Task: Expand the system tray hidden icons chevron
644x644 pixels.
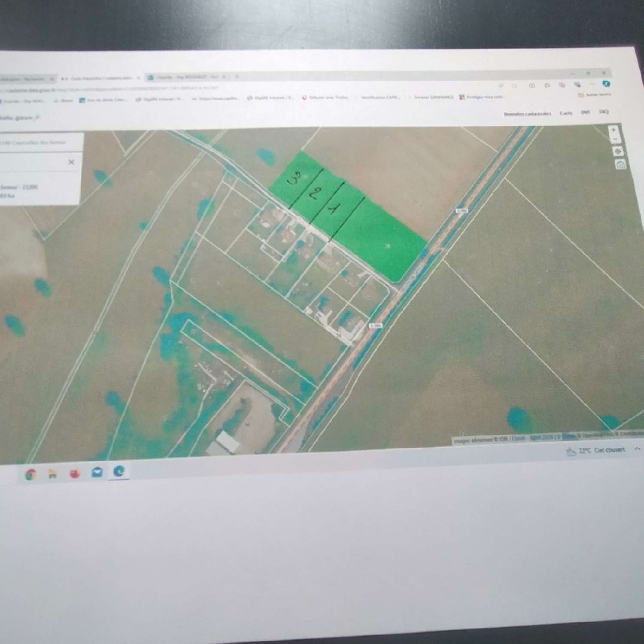Action: tap(637, 449)
